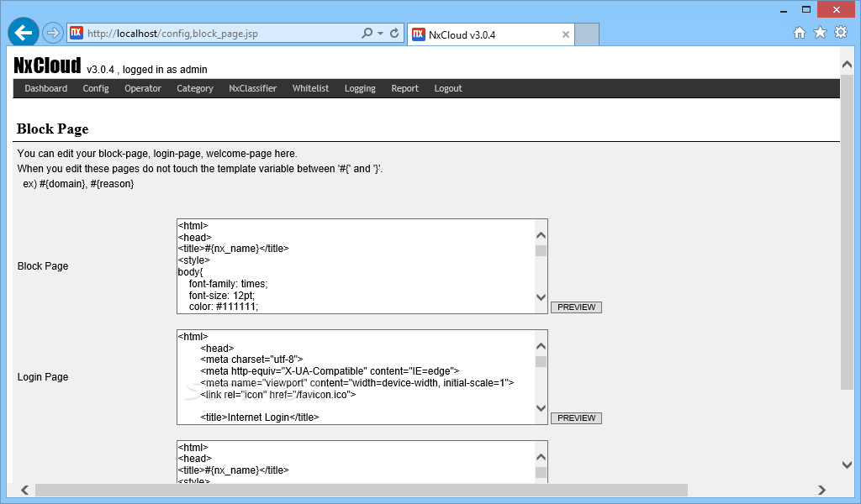Minimize the browser window
The image size is (861, 504).
(x=784, y=10)
